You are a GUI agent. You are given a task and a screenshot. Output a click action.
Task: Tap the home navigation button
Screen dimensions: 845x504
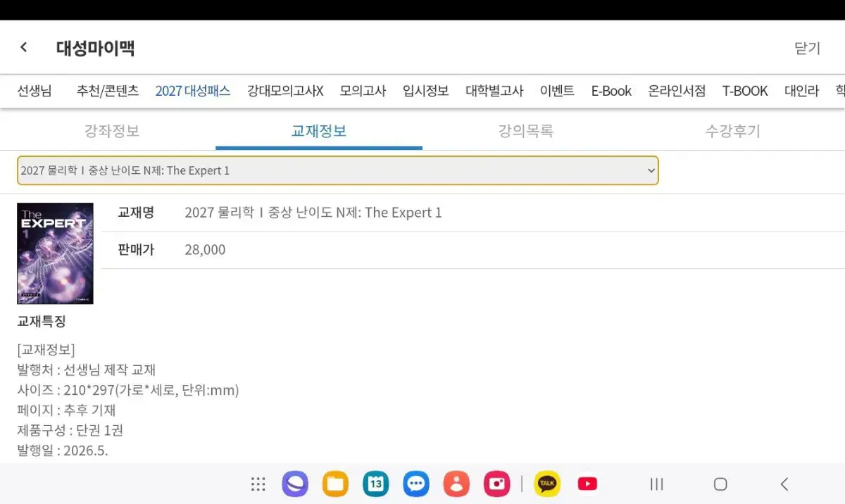(720, 484)
